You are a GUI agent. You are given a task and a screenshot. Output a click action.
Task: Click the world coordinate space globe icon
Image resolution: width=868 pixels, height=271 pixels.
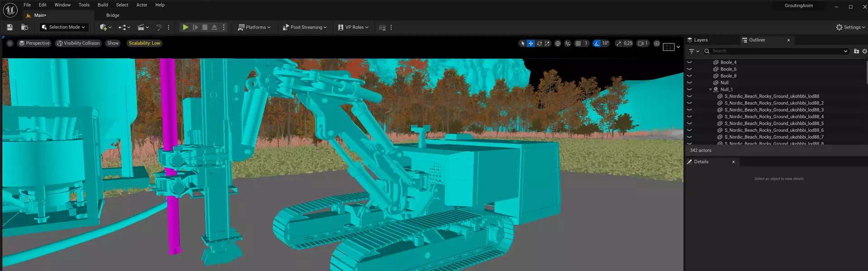click(x=558, y=43)
